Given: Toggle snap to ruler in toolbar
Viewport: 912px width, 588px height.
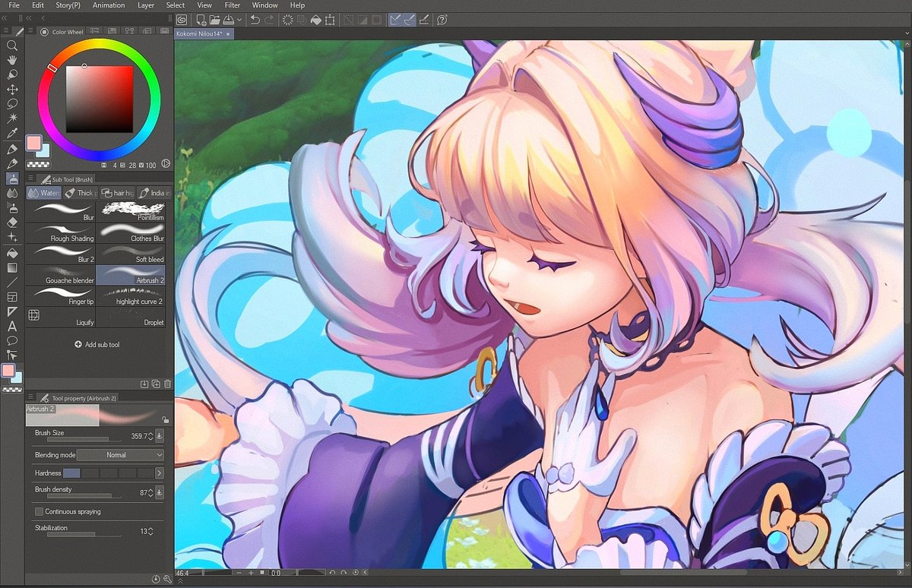Looking at the screenshot, I should pyautogui.click(x=395, y=19).
